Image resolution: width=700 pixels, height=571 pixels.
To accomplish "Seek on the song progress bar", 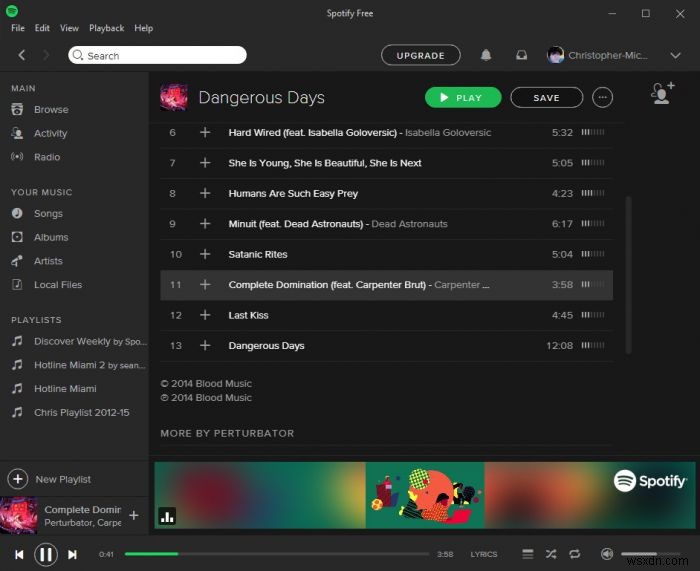I will point(277,554).
